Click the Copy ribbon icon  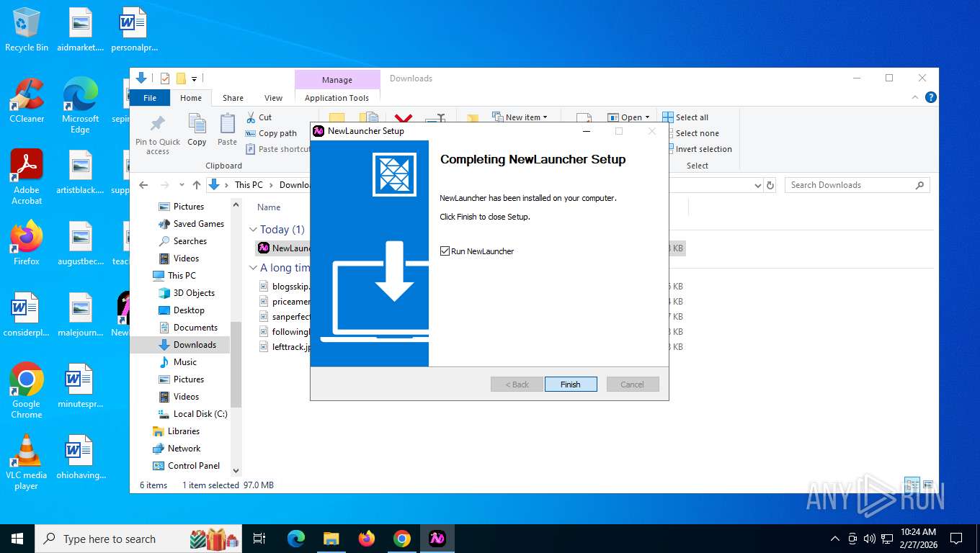coord(197,130)
